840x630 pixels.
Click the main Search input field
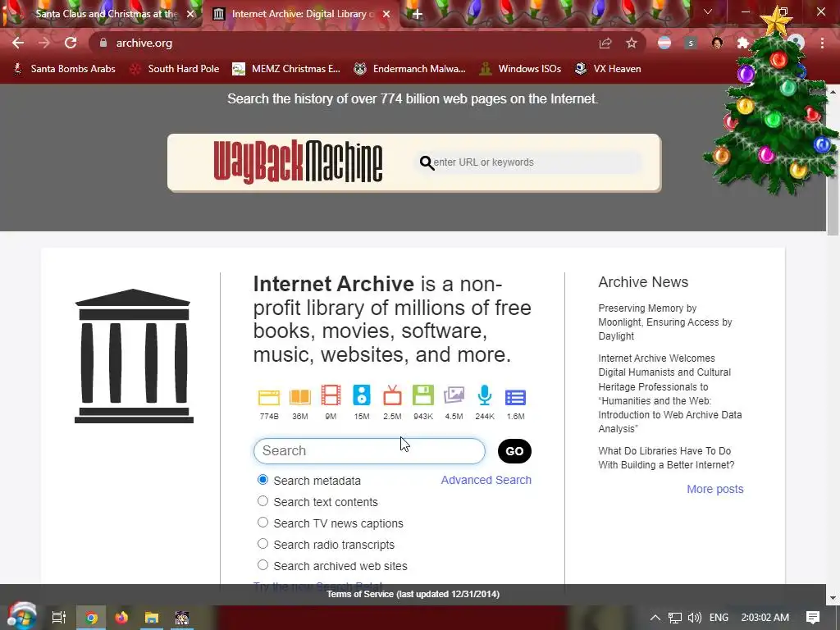click(x=369, y=451)
